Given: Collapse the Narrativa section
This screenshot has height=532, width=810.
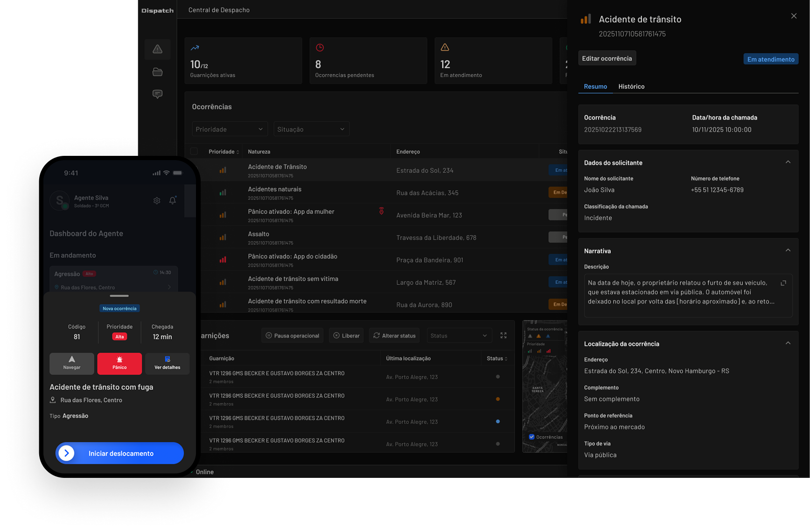Looking at the screenshot, I should tap(788, 251).
